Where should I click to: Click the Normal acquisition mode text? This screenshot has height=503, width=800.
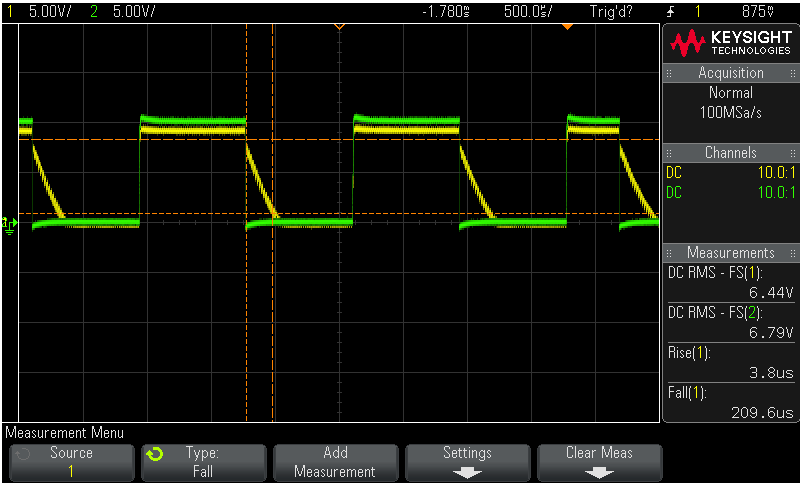click(x=731, y=93)
